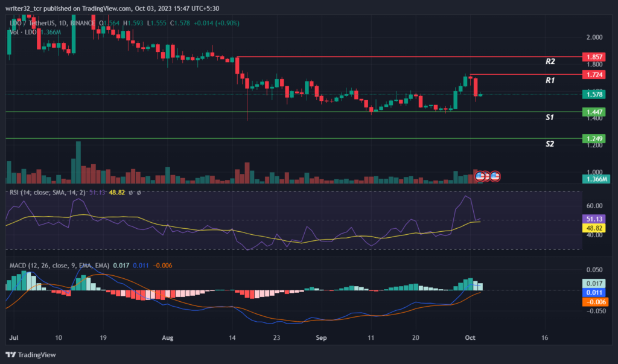Select the S2 support text label
The image size is (618, 364).
tap(550, 144)
